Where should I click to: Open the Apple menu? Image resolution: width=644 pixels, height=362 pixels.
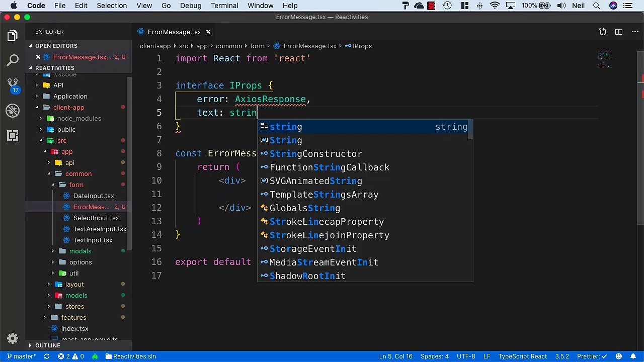click(x=14, y=6)
